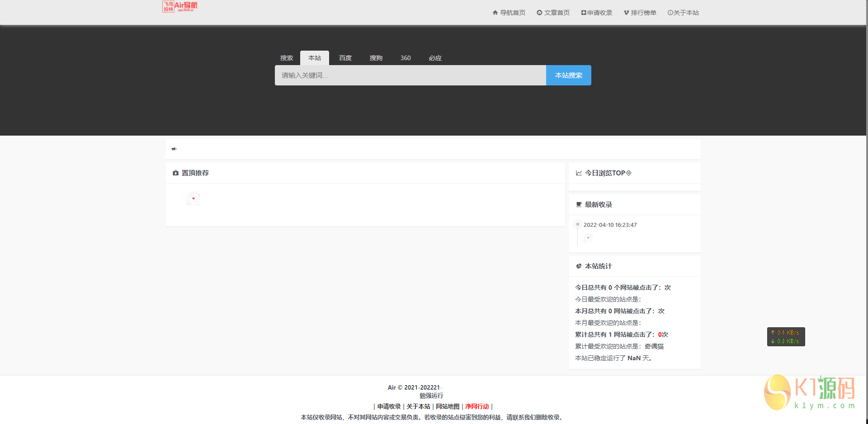Click the home icon beside 导航首页
Screen dimensions: 868x424
tap(494, 13)
